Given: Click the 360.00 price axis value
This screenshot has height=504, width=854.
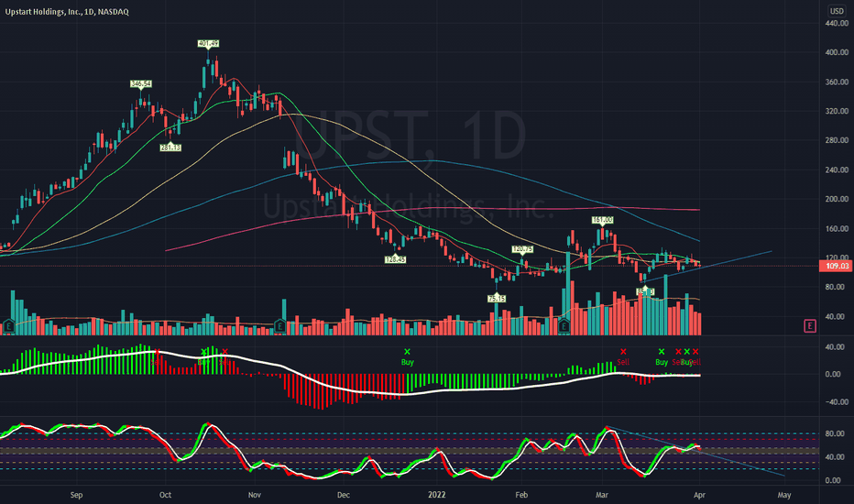Looking at the screenshot, I should (x=837, y=82).
